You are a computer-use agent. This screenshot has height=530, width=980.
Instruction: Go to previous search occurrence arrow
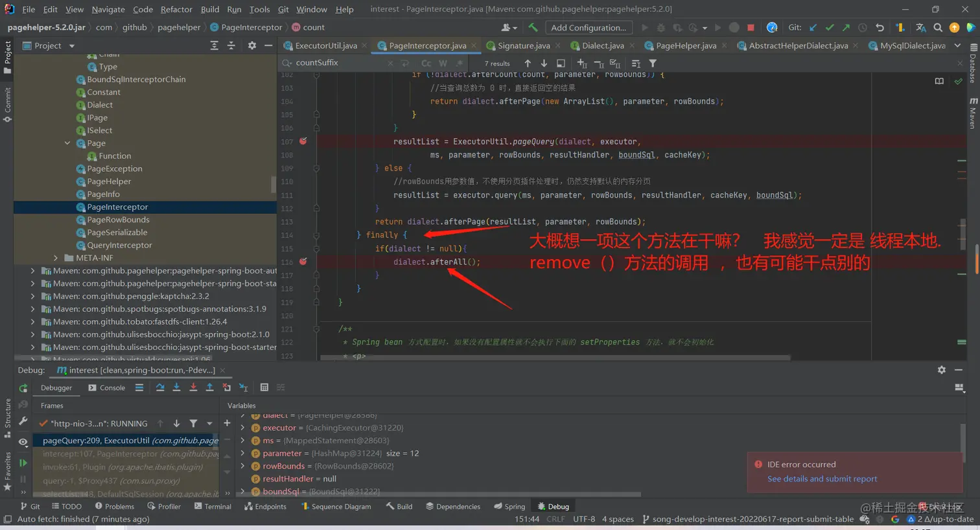pyautogui.click(x=528, y=63)
